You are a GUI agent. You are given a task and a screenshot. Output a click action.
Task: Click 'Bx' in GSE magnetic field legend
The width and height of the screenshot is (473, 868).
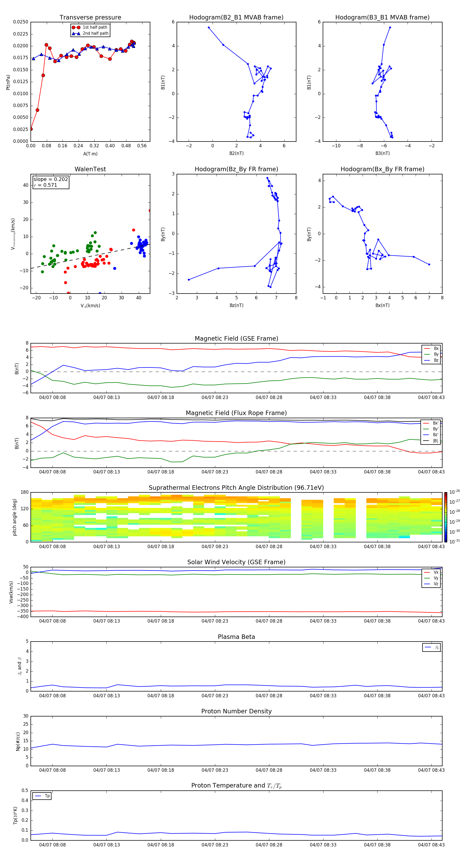pos(431,349)
